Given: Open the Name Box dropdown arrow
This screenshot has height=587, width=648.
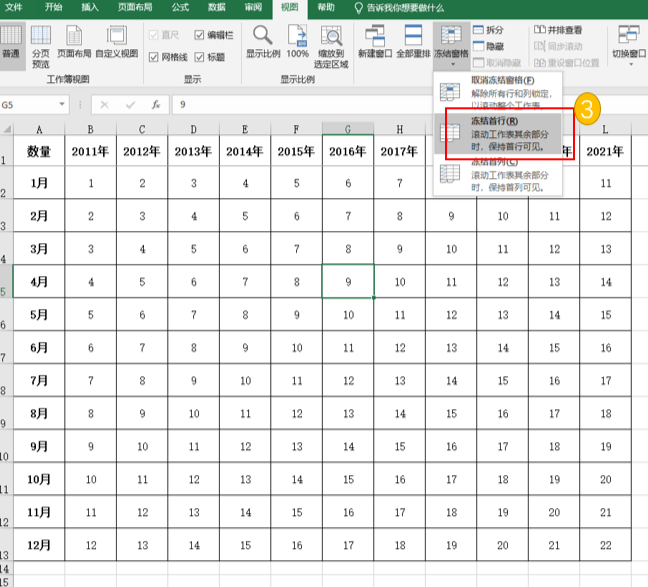Looking at the screenshot, I should (x=62, y=104).
